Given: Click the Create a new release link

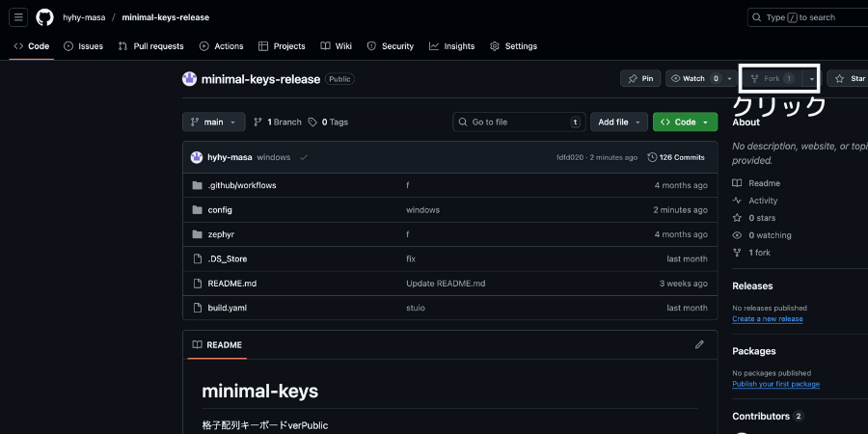Looking at the screenshot, I should pyautogui.click(x=767, y=318).
